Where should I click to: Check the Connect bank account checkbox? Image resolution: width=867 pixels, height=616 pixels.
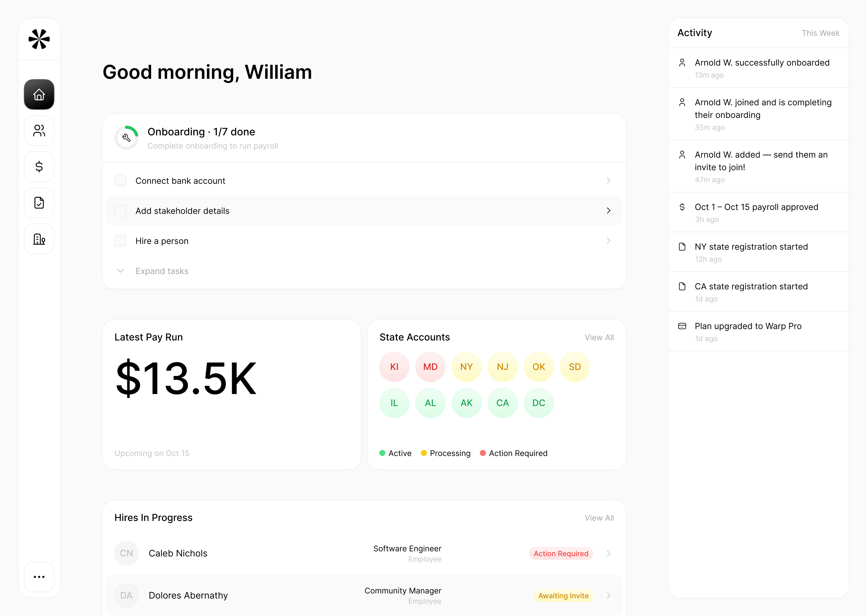[x=120, y=180]
